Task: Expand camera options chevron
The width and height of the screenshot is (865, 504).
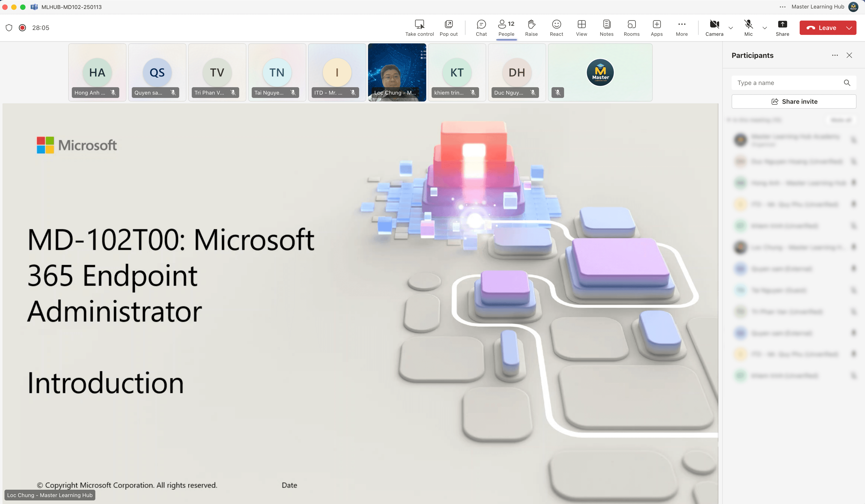Action: coord(731,28)
